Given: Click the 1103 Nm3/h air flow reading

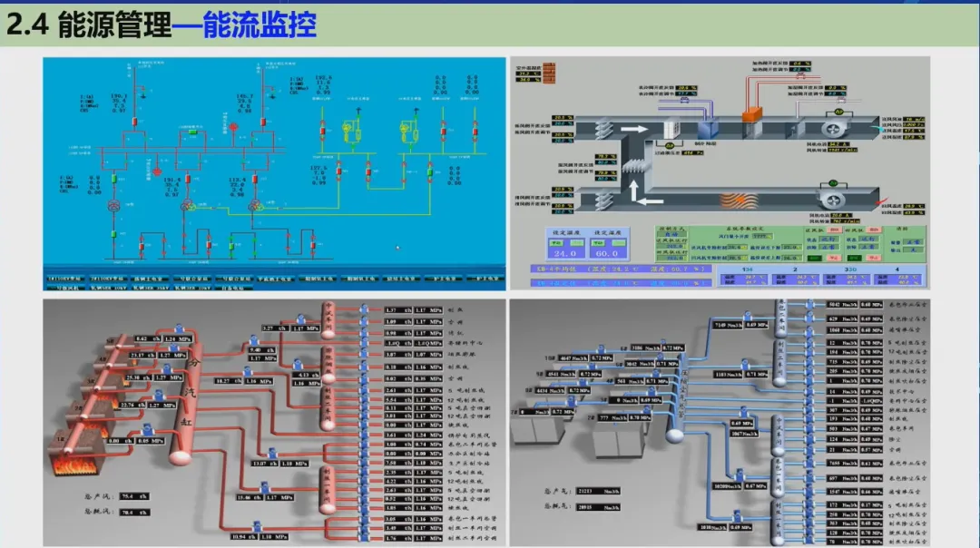Looking at the screenshot, I should point(728,375).
